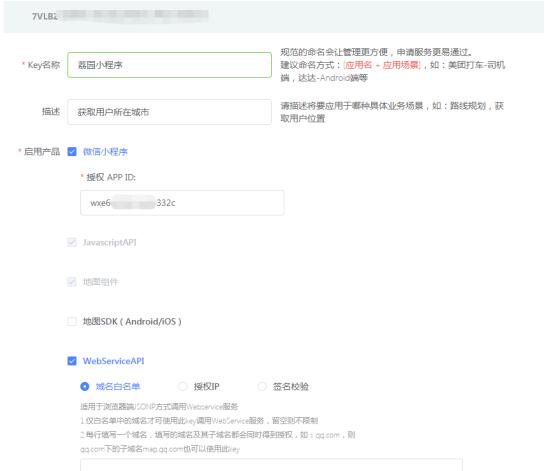Click the red 应用名 - 应用场景 hint
Screen dimensions: 559x471
point(382,65)
